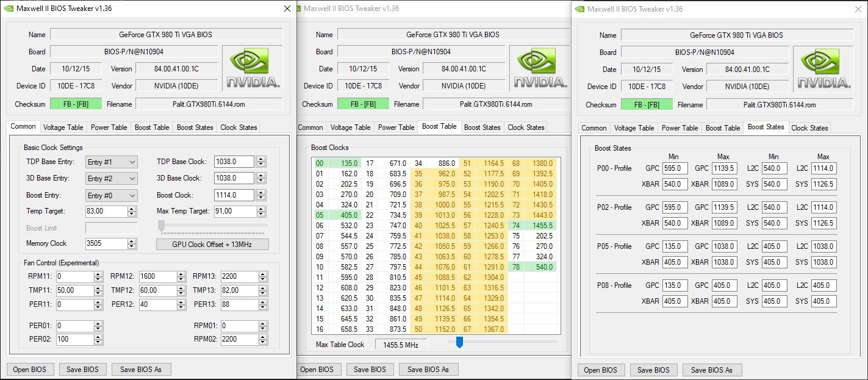Click the TDP Base Clock spinner
Image resolution: width=868 pixels, height=380 pixels.
(261, 162)
